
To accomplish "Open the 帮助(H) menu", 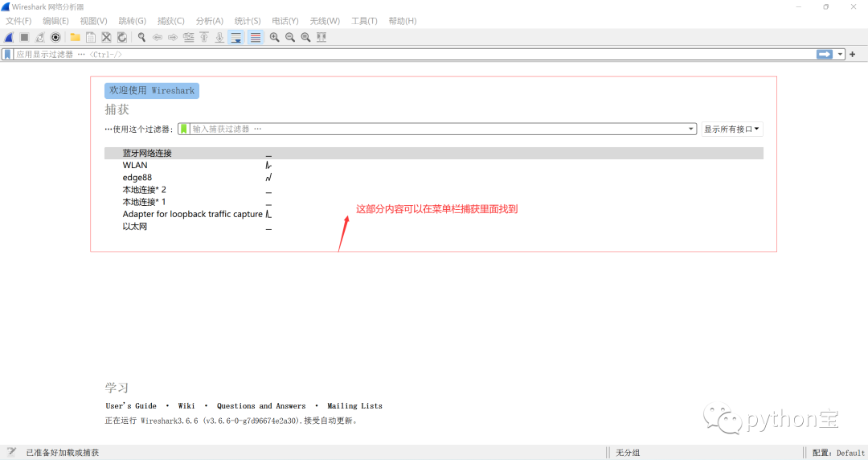I will [403, 20].
